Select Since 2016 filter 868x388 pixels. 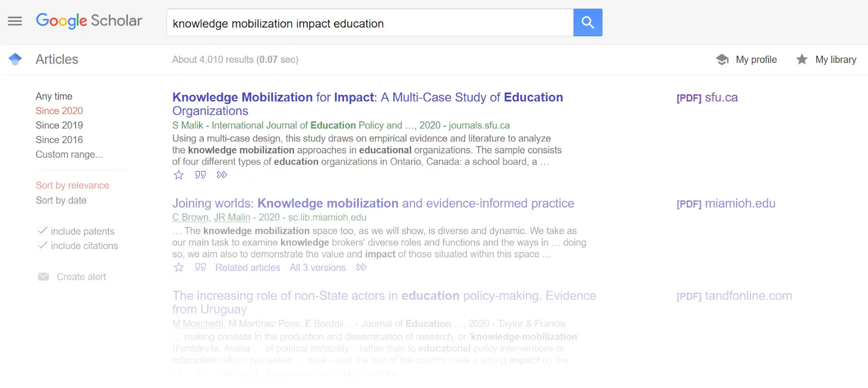pyautogui.click(x=59, y=140)
